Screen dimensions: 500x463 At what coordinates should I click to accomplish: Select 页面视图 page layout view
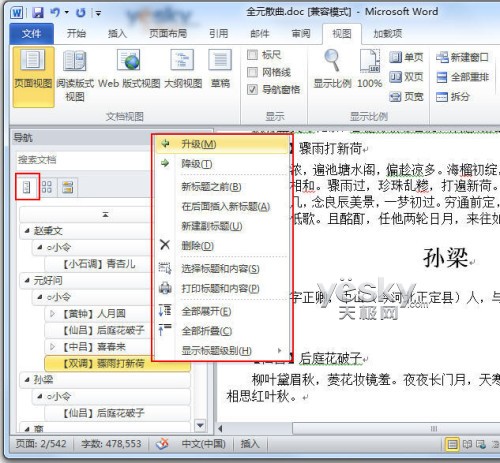coord(33,77)
